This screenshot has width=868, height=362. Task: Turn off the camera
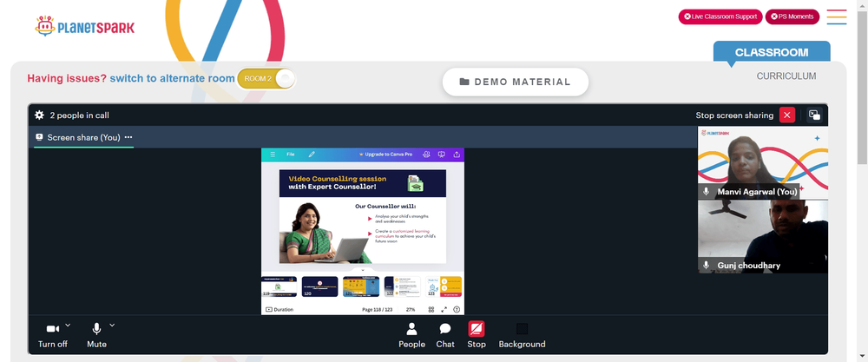coord(53,335)
